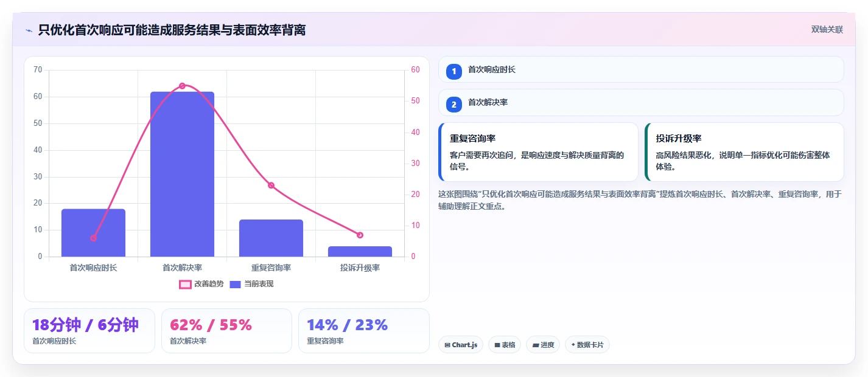Click 首次响应时长 caption under 18分钟 / 6分钟
Screen dimensions: 868x377
54,341
